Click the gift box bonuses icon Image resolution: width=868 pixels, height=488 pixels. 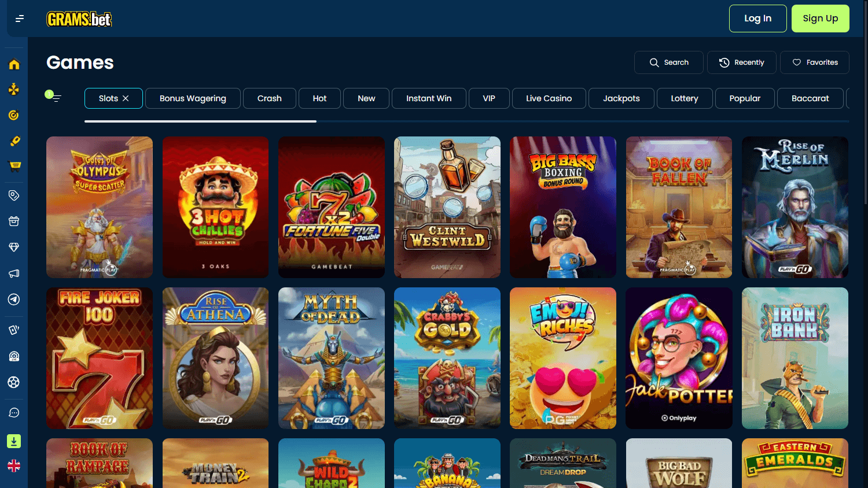pyautogui.click(x=14, y=221)
